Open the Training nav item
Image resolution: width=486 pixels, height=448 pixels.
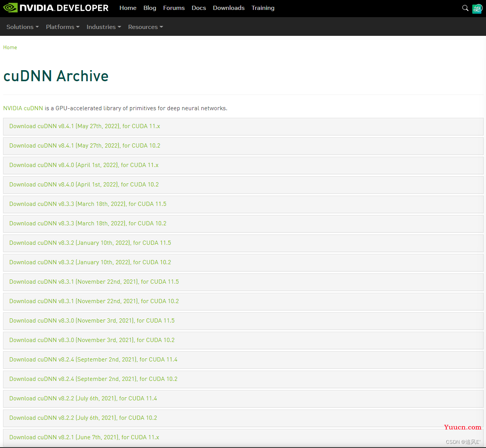point(263,8)
